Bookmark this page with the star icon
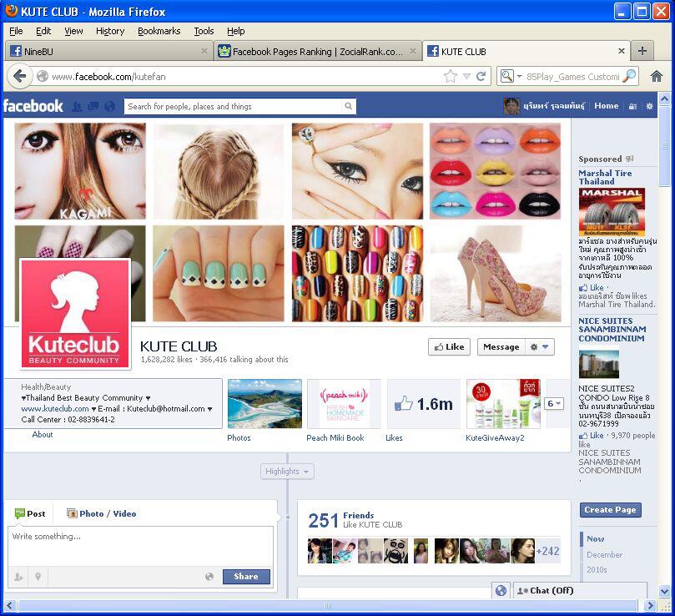The image size is (675, 616). pyautogui.click(x=451, y=76)
